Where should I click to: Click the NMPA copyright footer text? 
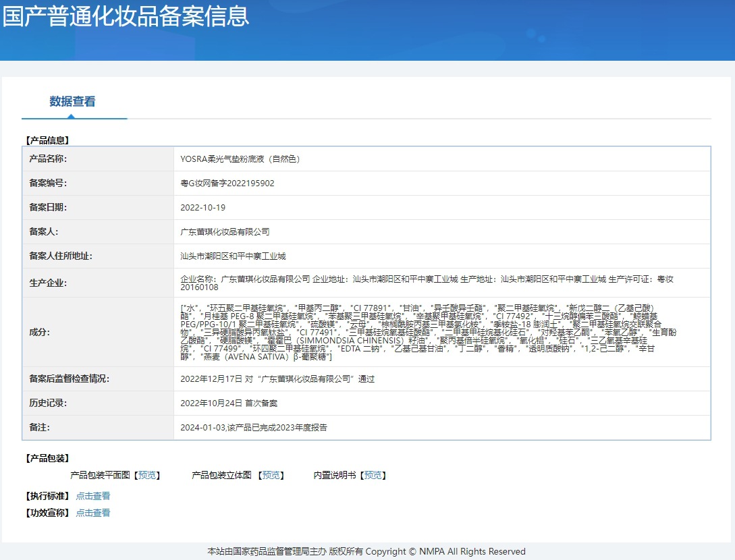pos(366,552)
